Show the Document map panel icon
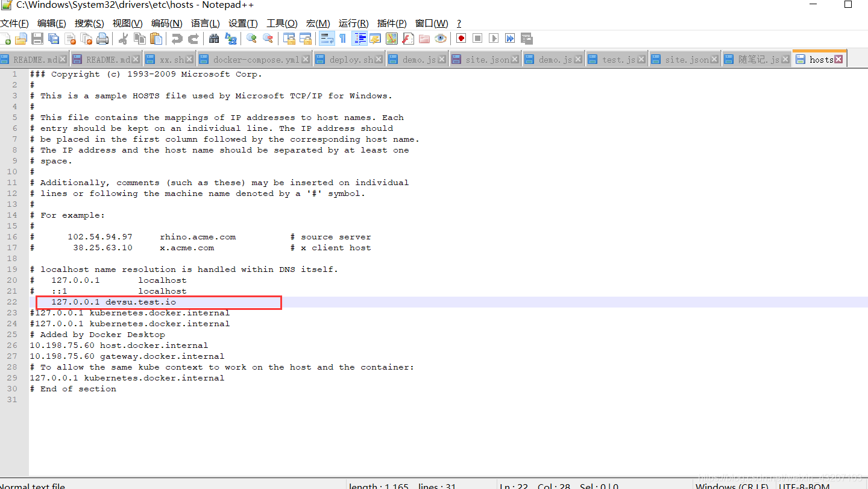868x489 pixels. coord(392,39)
